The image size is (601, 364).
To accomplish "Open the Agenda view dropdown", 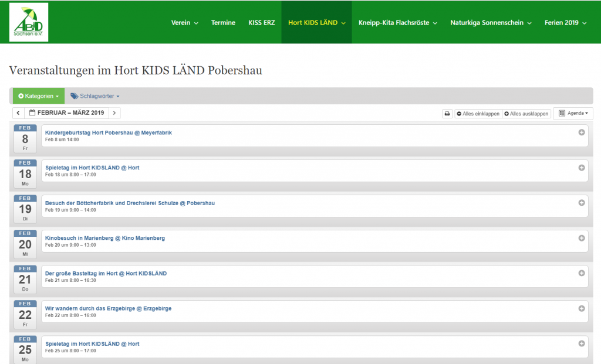I will 573,113.
